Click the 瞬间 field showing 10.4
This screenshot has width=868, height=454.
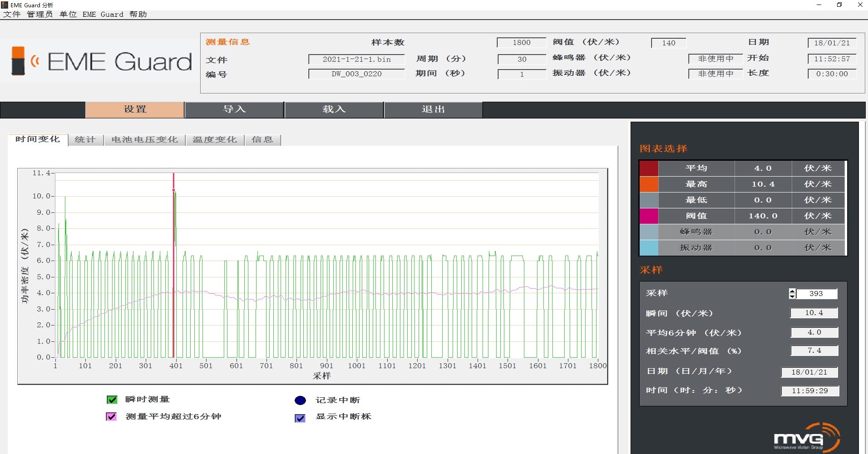[814, 313]
